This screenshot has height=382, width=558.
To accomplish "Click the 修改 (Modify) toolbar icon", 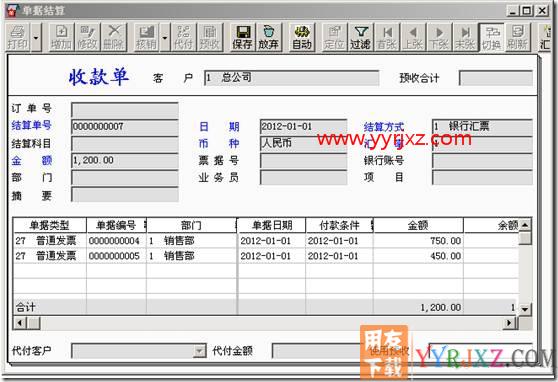I will coord(87,37).
